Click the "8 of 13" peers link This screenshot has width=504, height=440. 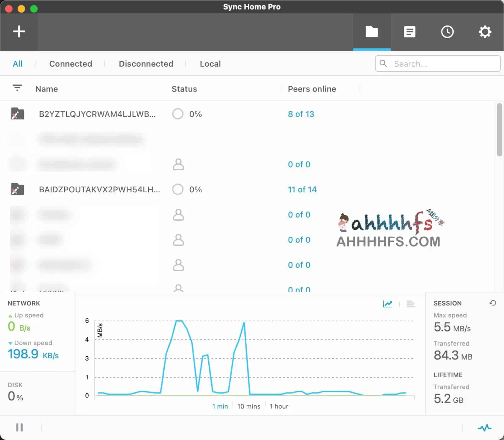[301, 114]
